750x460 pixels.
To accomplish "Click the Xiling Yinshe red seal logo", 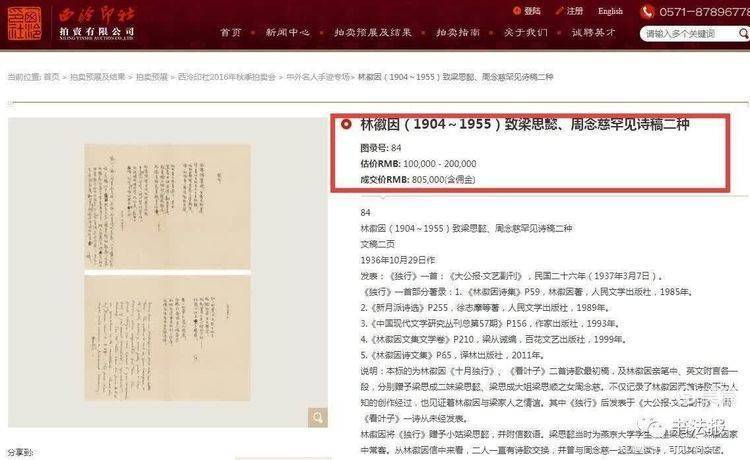I will 24,23.
